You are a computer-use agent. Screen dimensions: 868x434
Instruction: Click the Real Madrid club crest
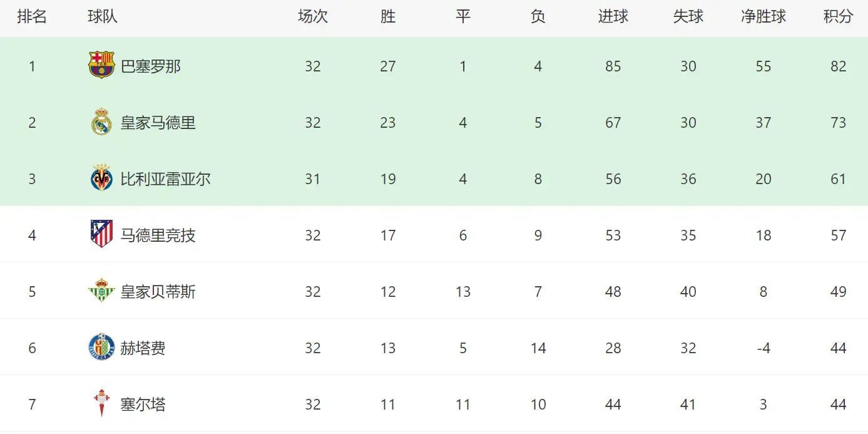[101, 122]
